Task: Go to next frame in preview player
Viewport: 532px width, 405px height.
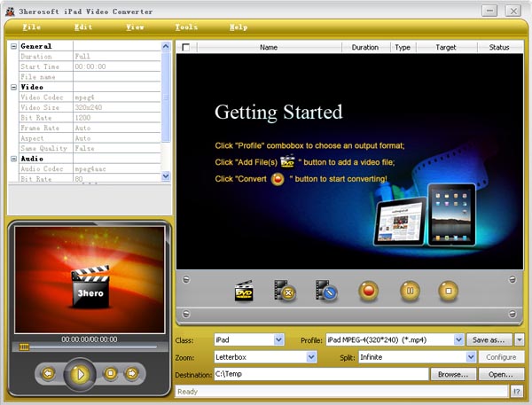Action: [131, 373]
